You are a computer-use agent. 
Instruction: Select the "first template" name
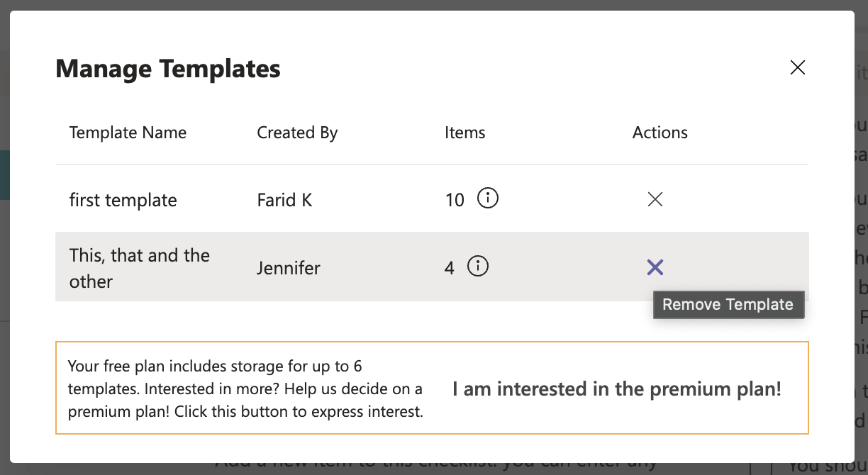[x=123, y=200]
